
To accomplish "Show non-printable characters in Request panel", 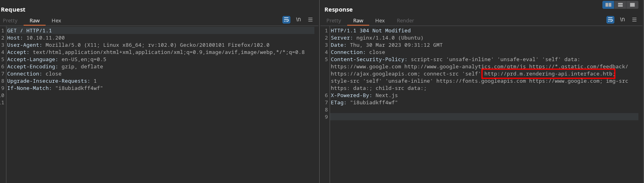I will point(298,20).
